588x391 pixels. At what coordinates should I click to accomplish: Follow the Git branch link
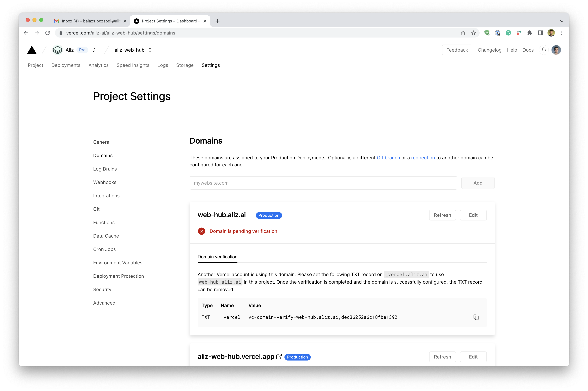(388, 158)
